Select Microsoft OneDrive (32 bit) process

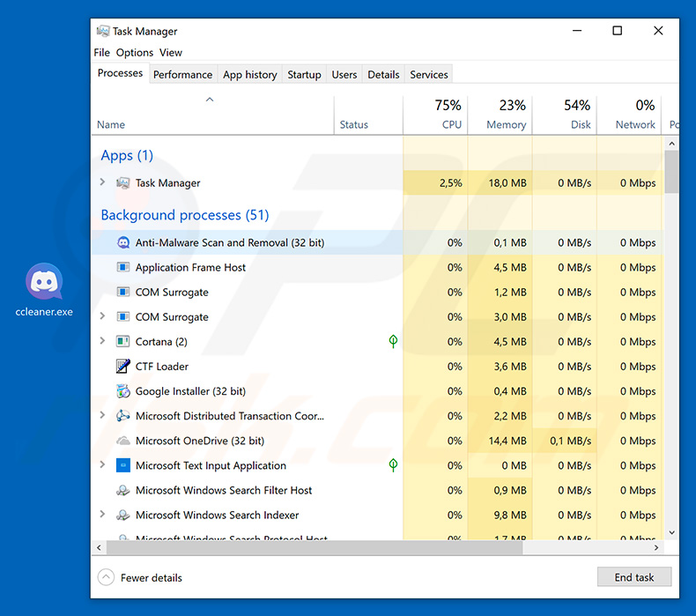[x=378, y=441]
